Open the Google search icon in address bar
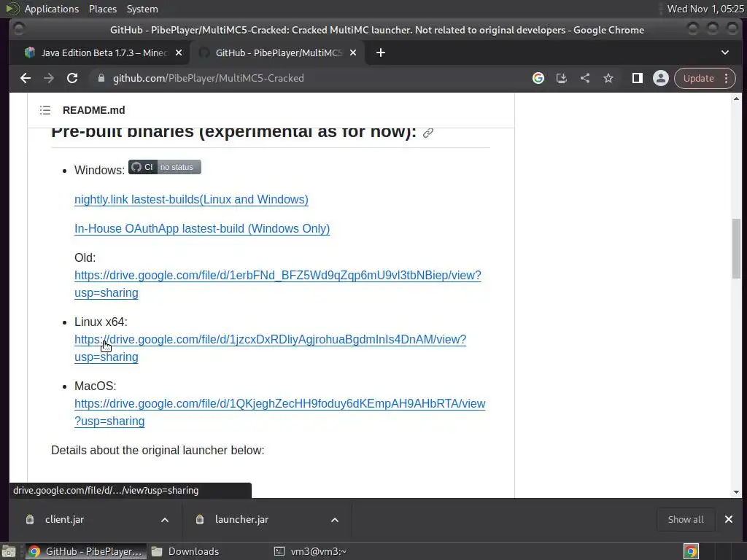 coord(538,78)
